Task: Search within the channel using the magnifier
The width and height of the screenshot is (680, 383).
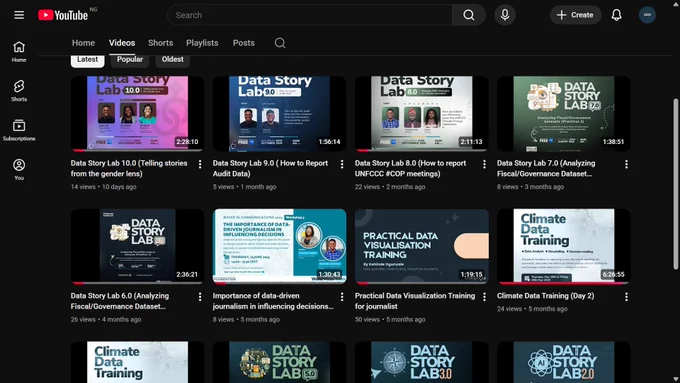Action: click(280, 43)
